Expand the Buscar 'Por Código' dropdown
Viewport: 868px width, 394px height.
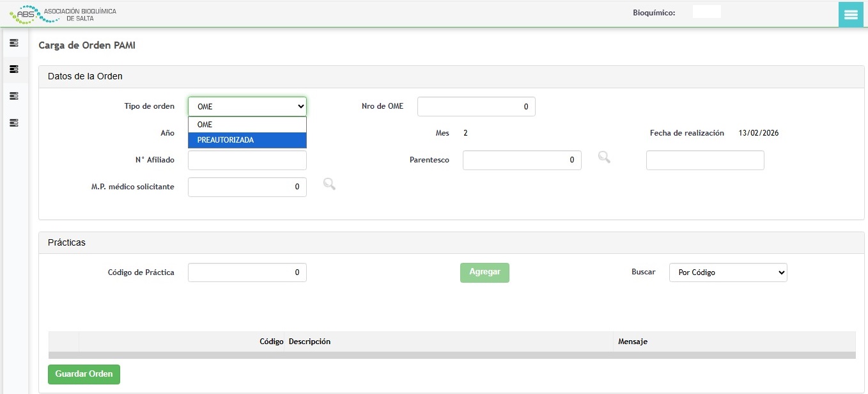click(728, 272)
